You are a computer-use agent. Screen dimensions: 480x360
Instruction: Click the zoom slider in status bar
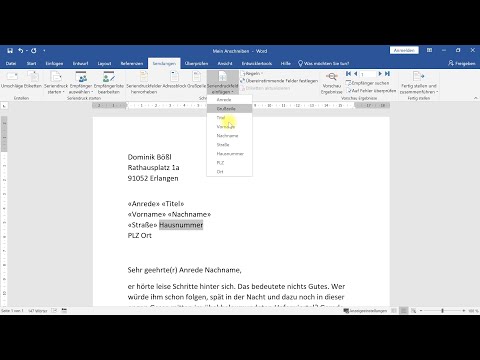[x=442, y=311]
